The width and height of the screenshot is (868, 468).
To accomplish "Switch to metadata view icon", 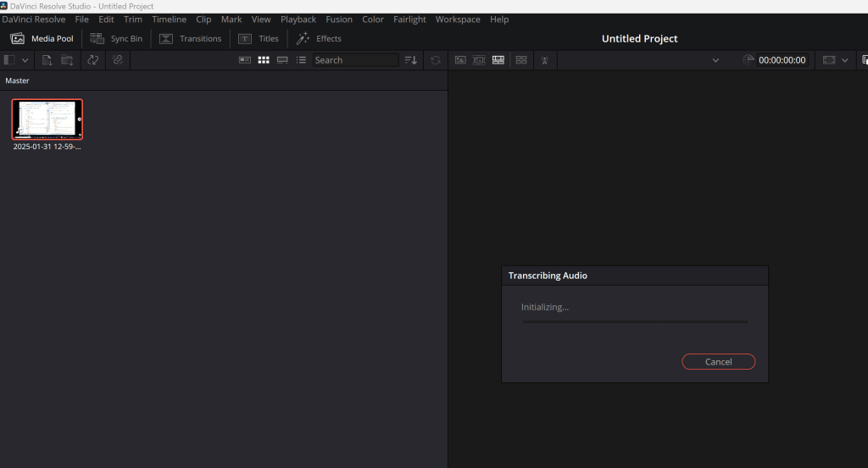I will (245, 60).
